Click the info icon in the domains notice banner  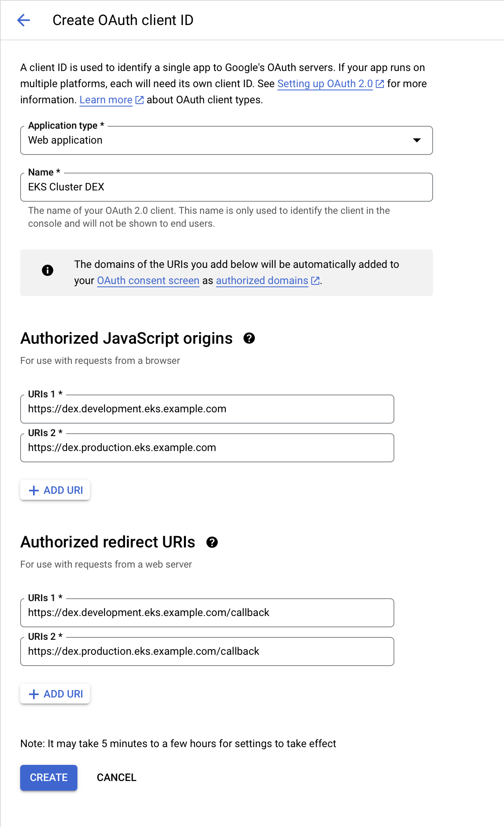[x=47, y=271]
